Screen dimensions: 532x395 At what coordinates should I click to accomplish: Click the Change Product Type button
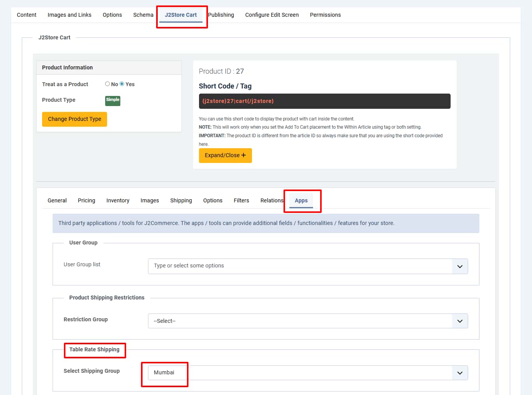click(x=74, y=119)
